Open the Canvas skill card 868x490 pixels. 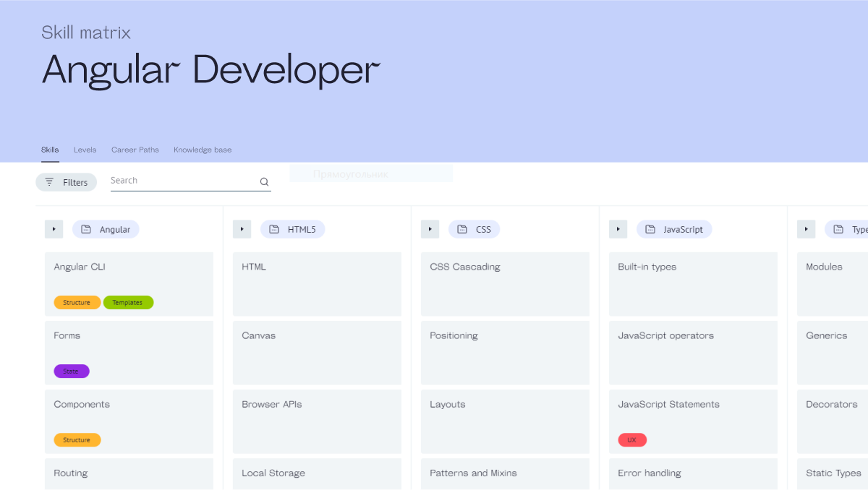click(317, 353)
